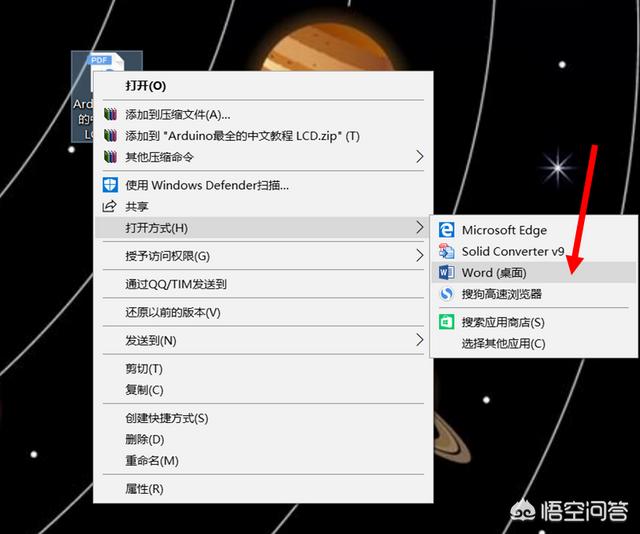640x534 pixels.
Task: Select 添加到压缩文件(A)... menu entry
Action: point(263,114)
